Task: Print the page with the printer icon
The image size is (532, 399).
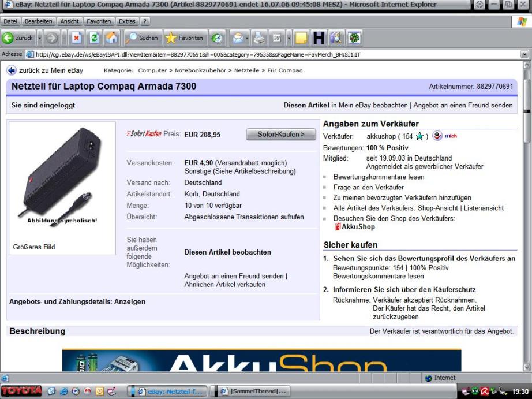Action: click(x=260, y=38)
